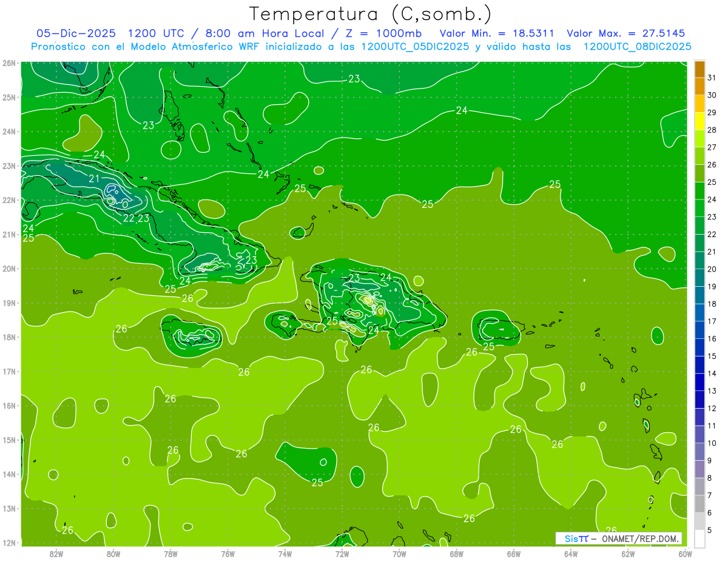This screenshot has height=562, width=728.
Task: Click the "21" contour label over Cuba
Action: coord(94,178)
